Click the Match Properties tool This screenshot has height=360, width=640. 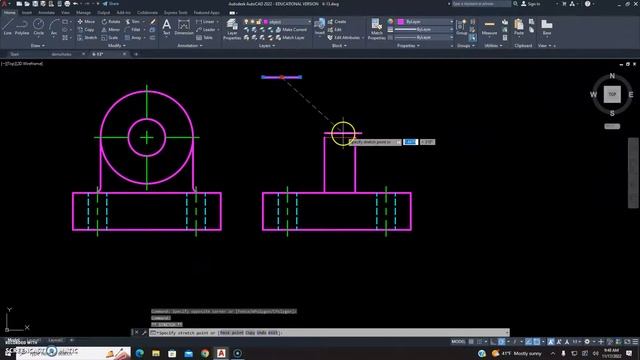(376, 29)
